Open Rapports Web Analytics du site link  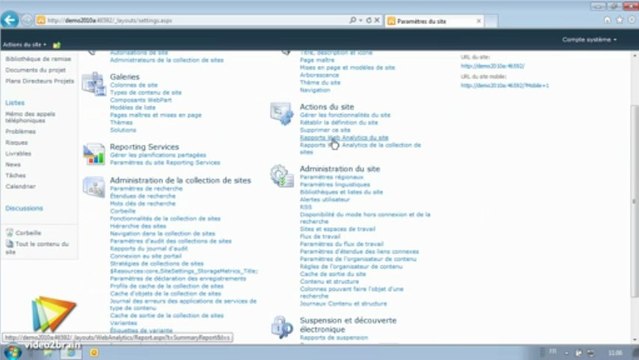pos(344,137)
